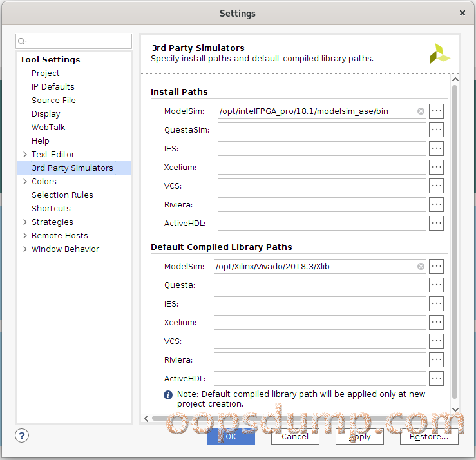Browse for ModelSim compiled library path
This screenshot has height=460, width=476.
pyautogui.click(x=436, y=266)
